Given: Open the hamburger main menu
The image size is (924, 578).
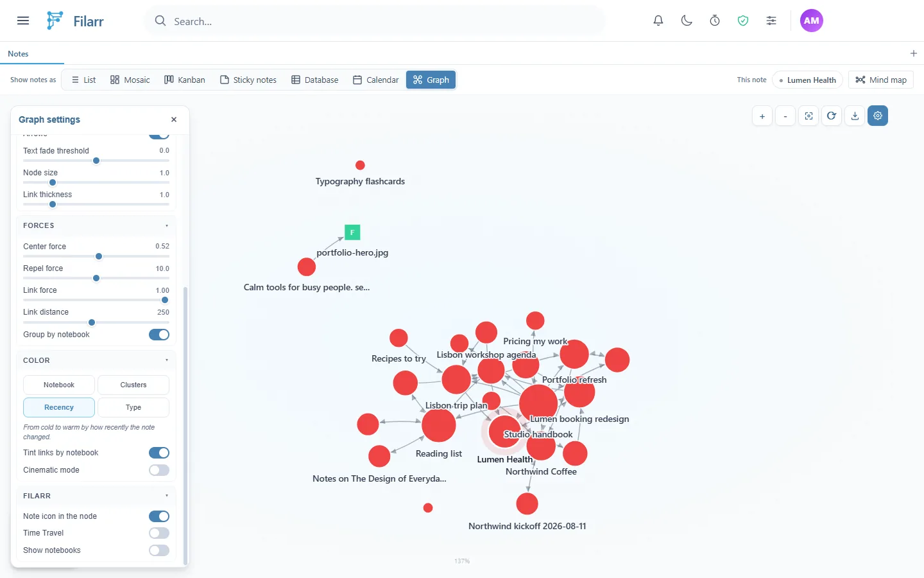Looking at the screenshot, I should (x=23, y=21).
